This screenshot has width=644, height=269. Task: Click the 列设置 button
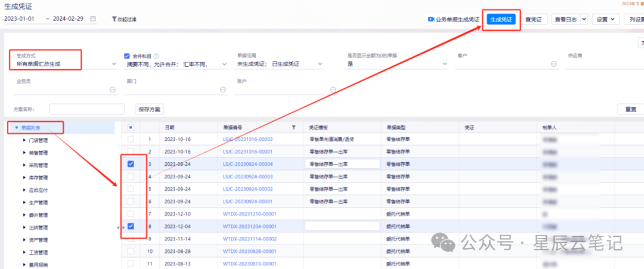pyautogui.click(x=634, y=19)
